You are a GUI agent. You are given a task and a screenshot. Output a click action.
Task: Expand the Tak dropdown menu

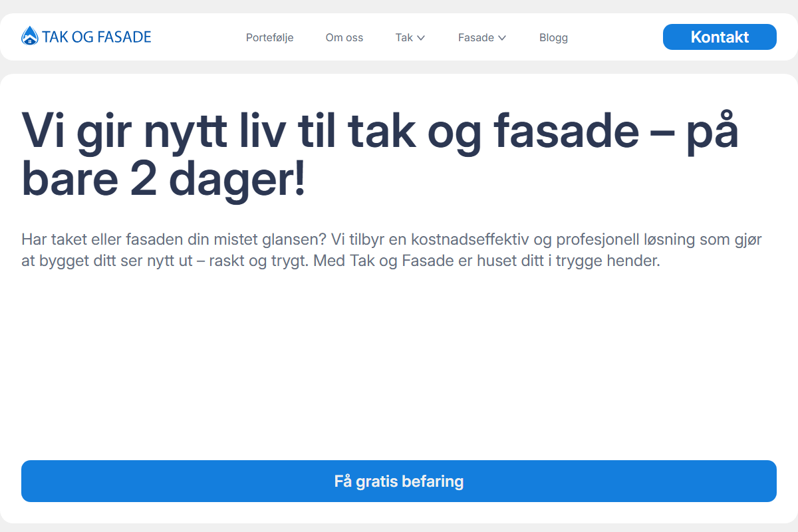[410, 37]
